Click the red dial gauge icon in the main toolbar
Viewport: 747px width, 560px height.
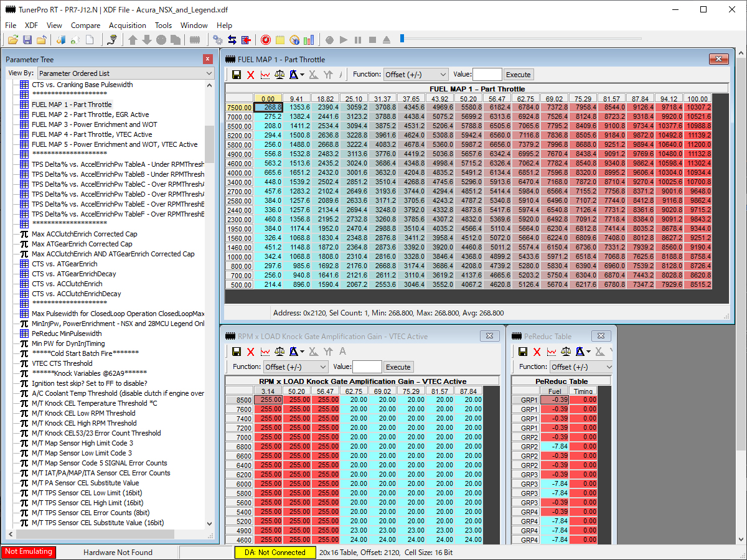pyautogui.click(x=266, y=40)
